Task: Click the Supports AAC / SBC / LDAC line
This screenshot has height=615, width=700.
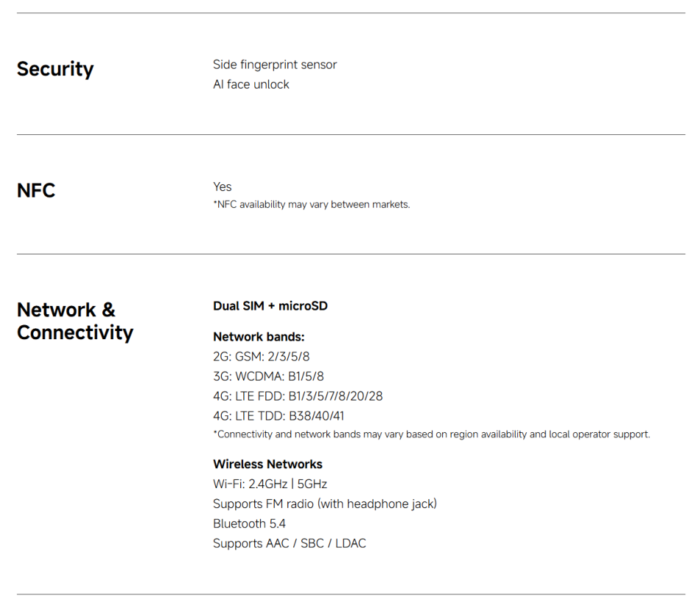Action: tap(289, 543)
